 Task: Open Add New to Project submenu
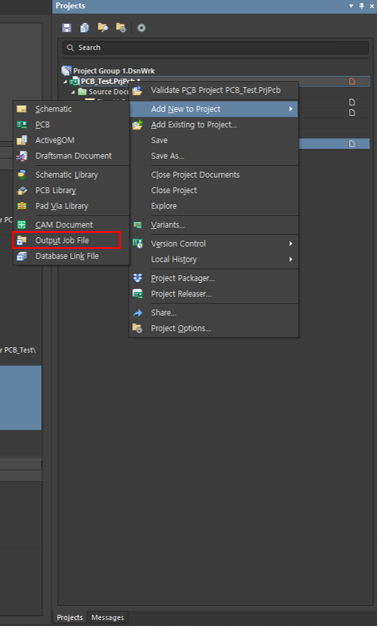tap(214, 109)
